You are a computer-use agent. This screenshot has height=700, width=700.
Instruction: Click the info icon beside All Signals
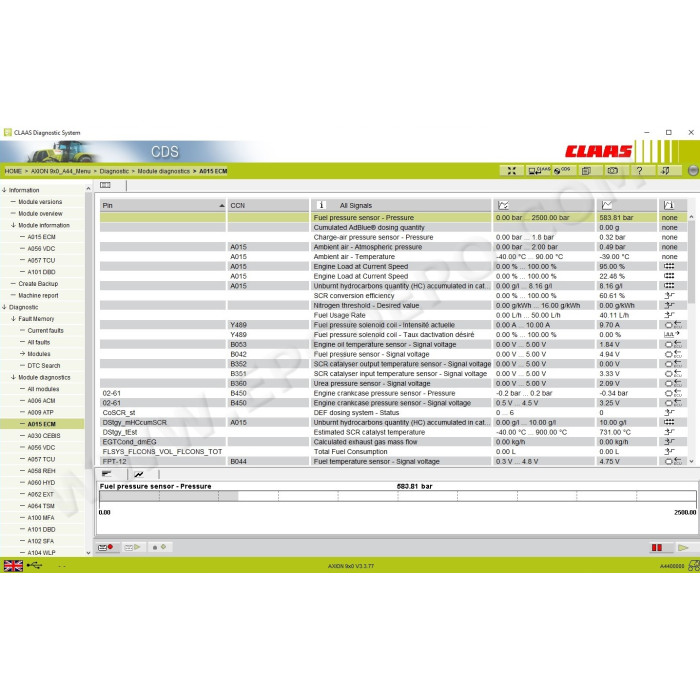pyautogui.click(x=321, y=205)
